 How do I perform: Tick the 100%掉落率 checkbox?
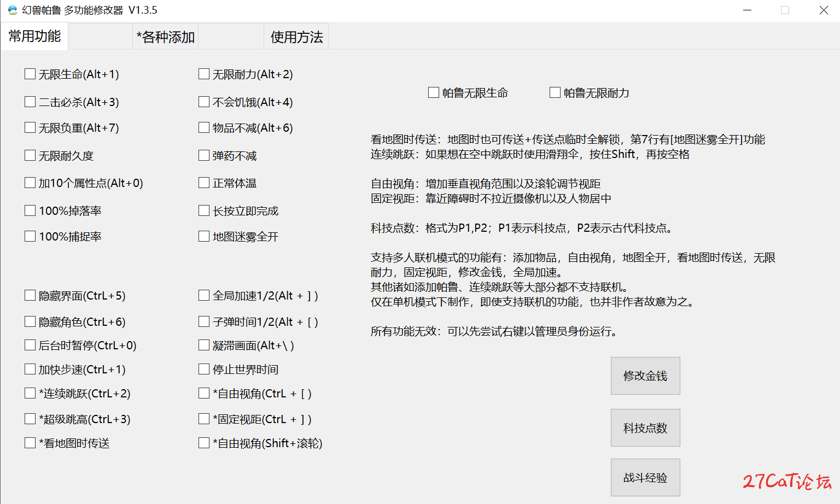(30, 210)
